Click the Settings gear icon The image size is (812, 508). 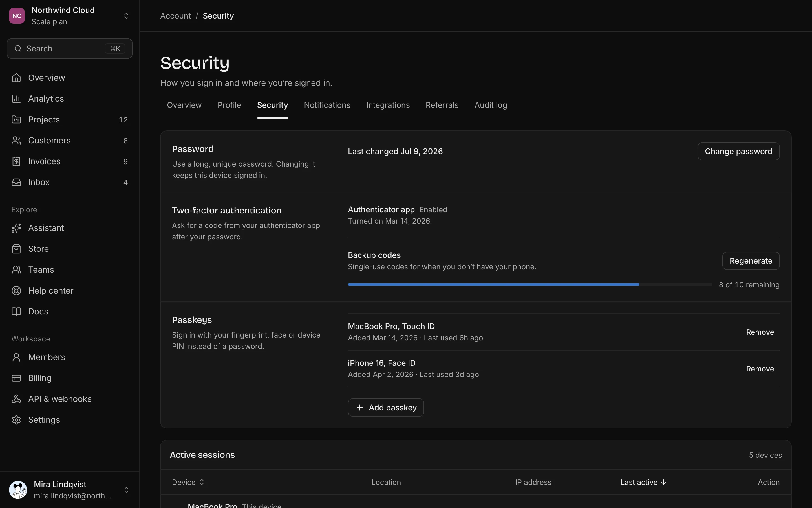coord(16,420)
